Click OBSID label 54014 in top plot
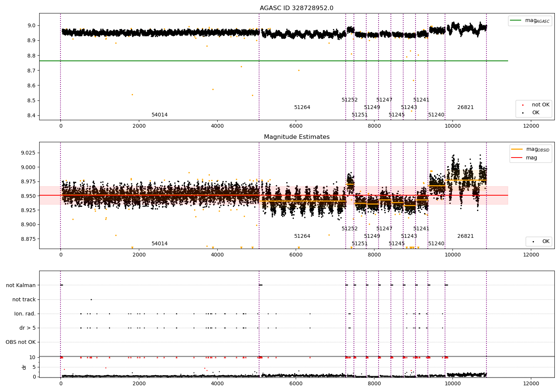This screenshot has width=560, height=392. click(159, 115)
